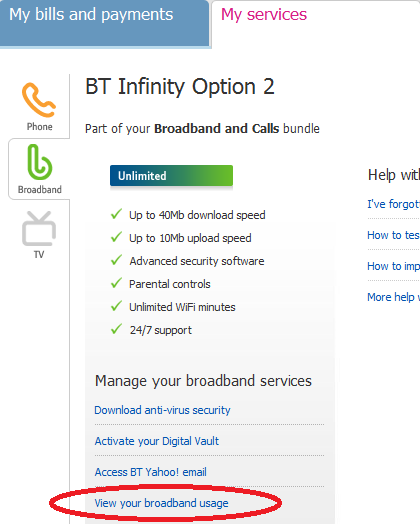Select the green Broadband icon
420x524 pixels.
(x=39, y=162)
